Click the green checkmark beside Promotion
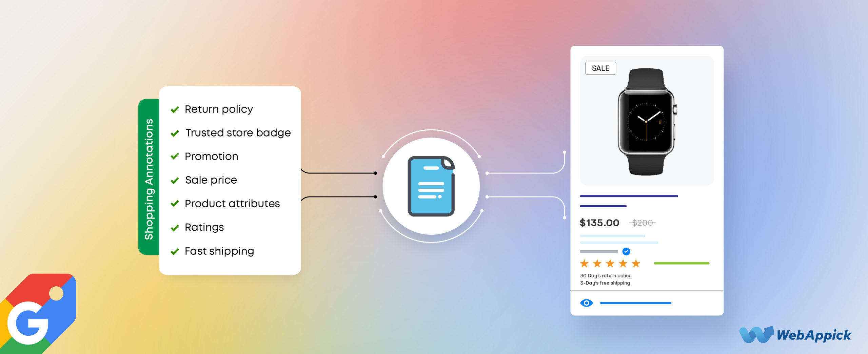 point(175,156)
